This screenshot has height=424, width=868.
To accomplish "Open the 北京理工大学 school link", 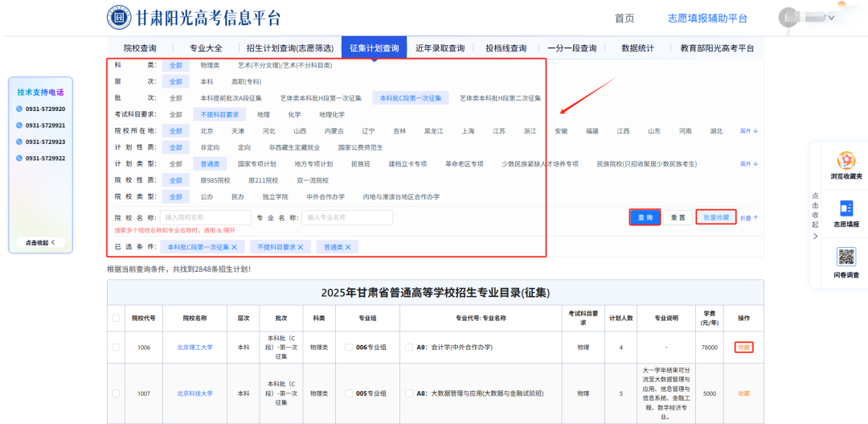I will (194, 347).
